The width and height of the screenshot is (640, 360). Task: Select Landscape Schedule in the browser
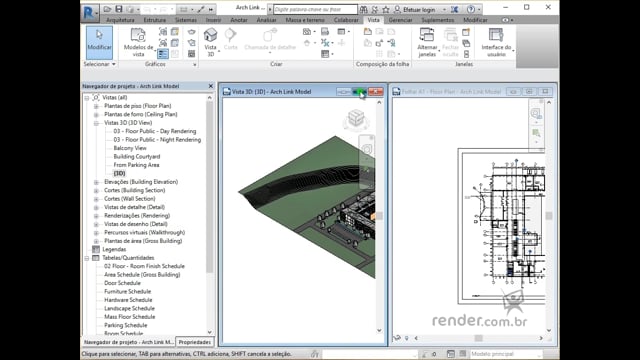coord(129,309)
